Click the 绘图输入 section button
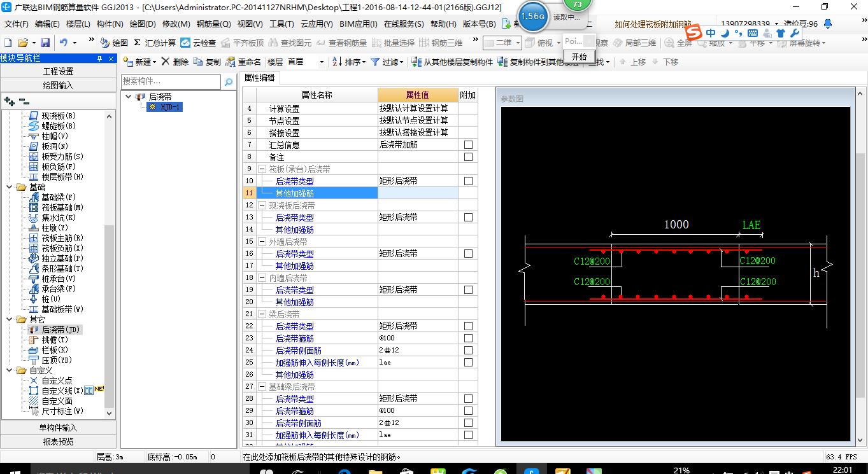 tap(58, 85)
